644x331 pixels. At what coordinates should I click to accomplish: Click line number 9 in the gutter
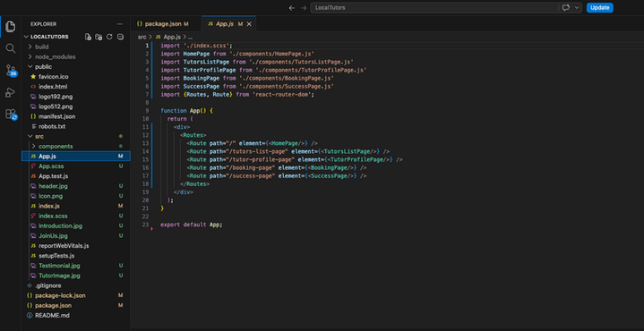[x=147, y=111]
